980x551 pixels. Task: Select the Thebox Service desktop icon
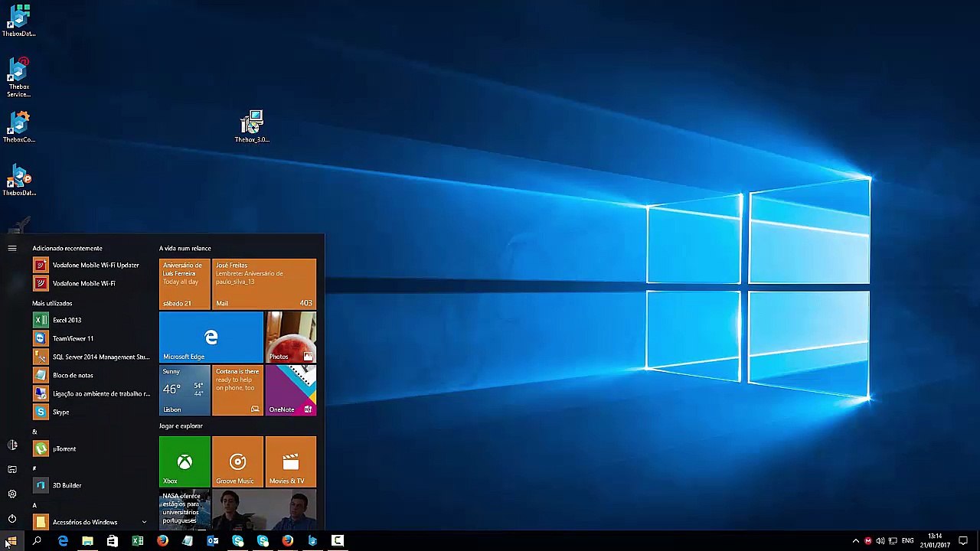(x=18, y=77)
